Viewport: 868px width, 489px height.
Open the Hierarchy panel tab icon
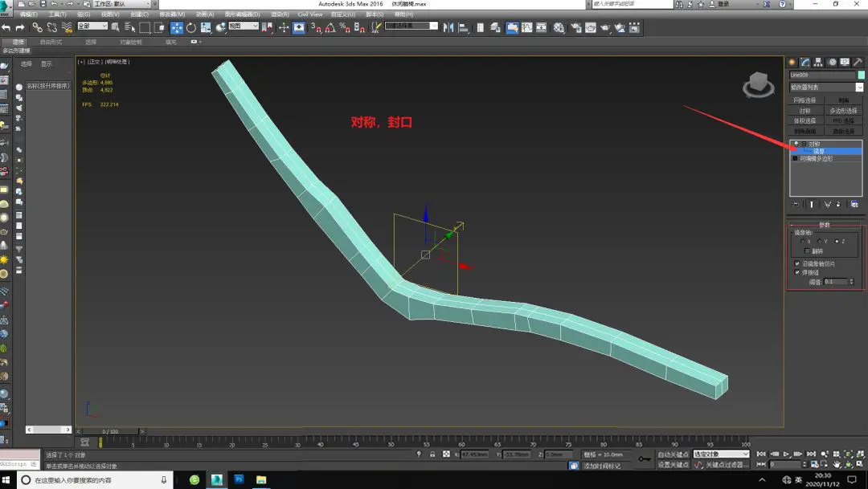click(818, 62)
